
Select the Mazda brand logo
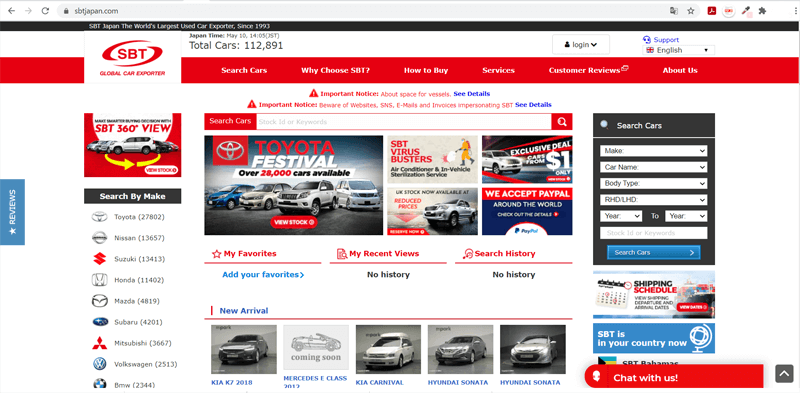99,301
